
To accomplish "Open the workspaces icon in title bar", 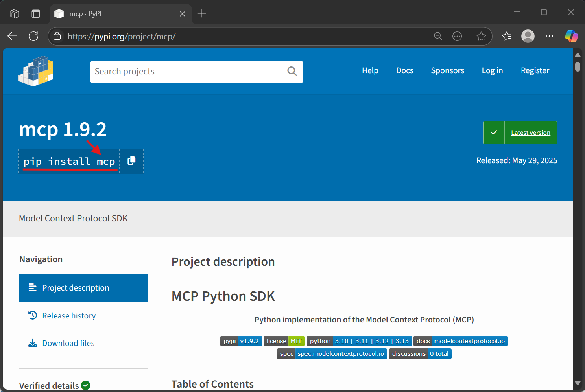I will click(15, 14).
